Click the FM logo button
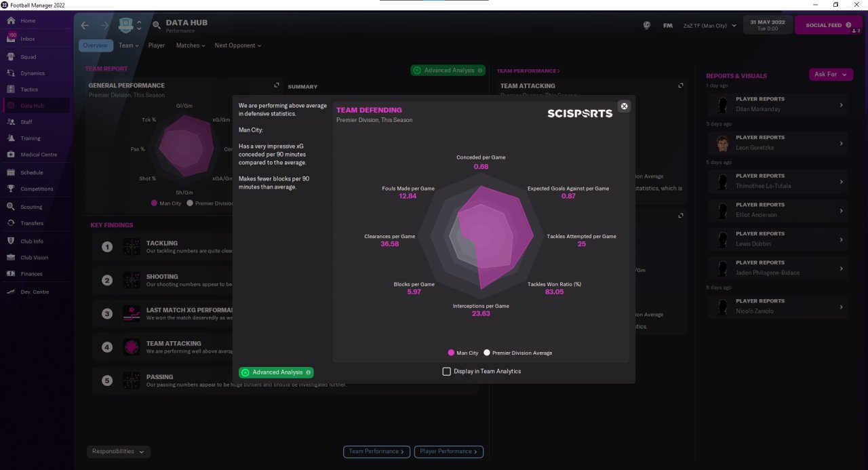This screenshot has width=868, height=470. click(668, 26)
